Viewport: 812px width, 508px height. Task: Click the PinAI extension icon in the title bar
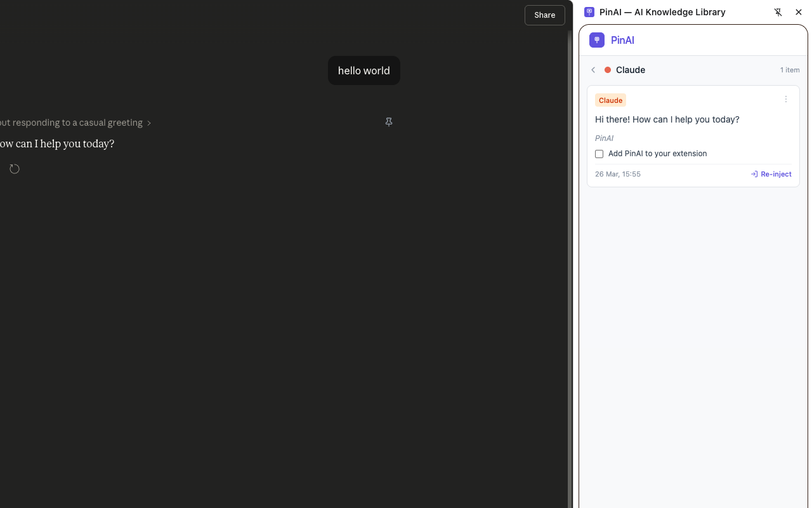(589, 12)
